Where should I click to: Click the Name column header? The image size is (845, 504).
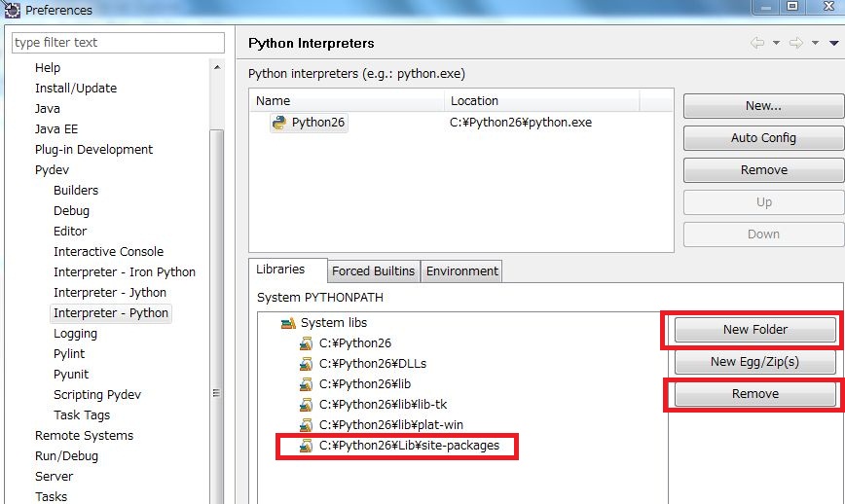click(347, 101)
